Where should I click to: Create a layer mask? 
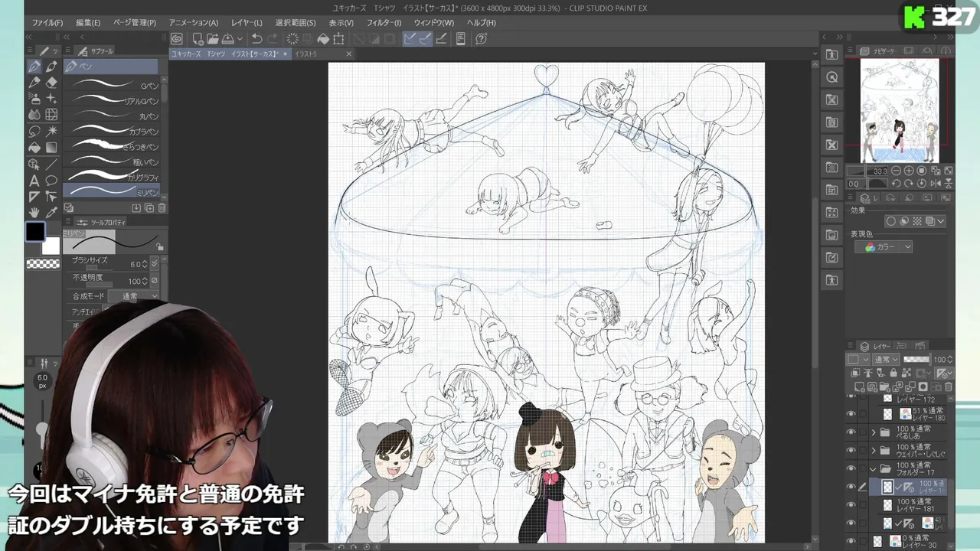coord(923,387)
